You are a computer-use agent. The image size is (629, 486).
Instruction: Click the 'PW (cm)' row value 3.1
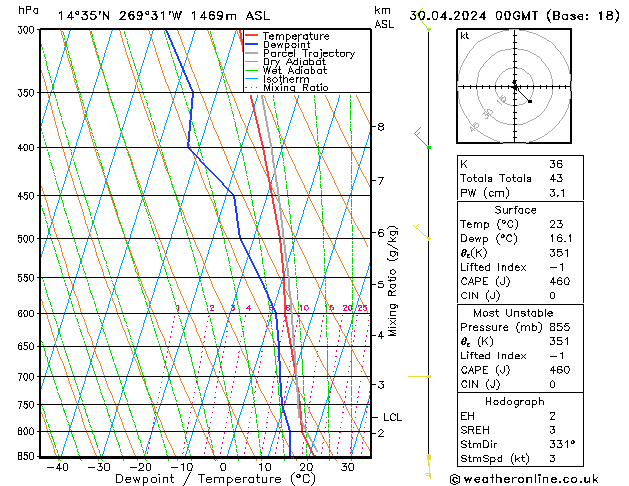(557, 193)
